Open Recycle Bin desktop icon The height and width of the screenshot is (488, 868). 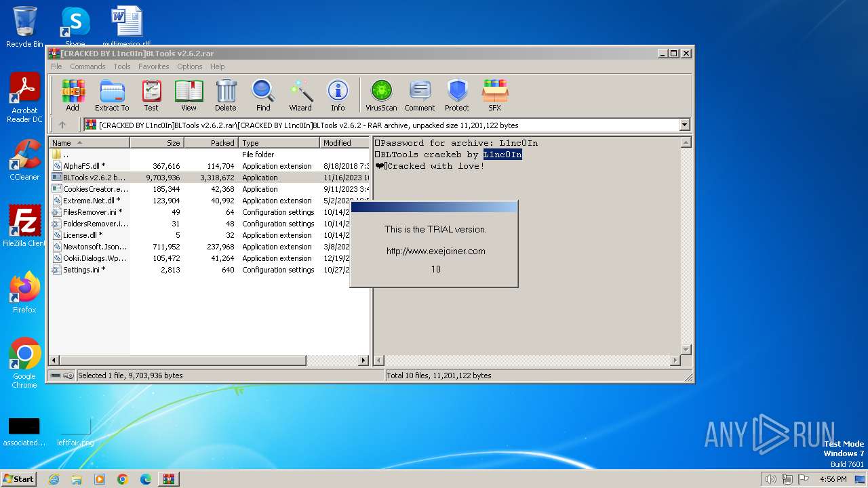[24, 27]
